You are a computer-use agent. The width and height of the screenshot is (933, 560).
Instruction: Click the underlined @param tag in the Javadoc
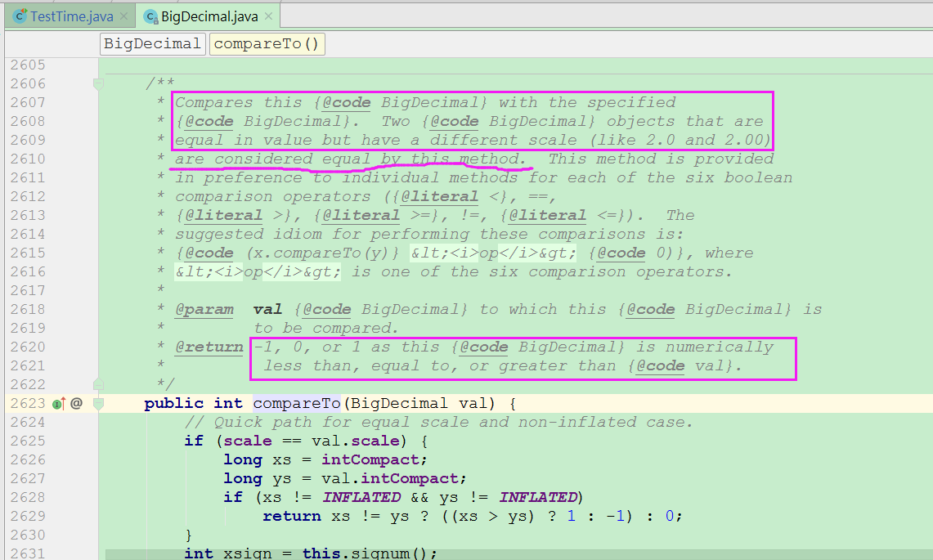coord(204,309)
